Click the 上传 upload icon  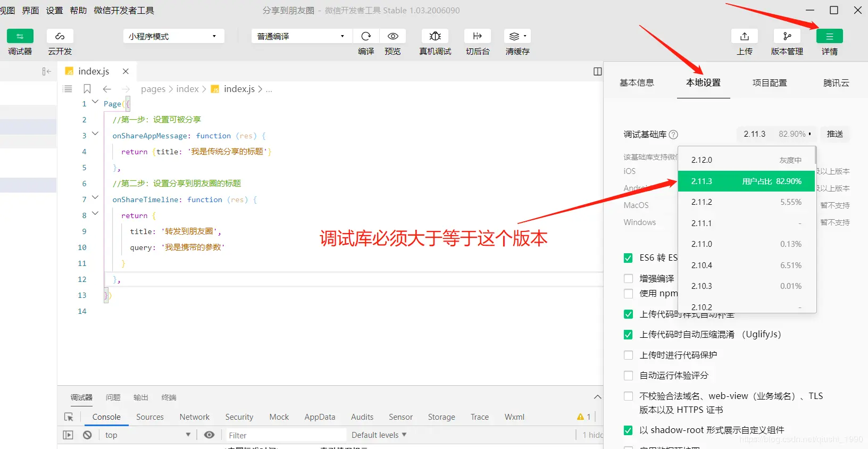745,36
